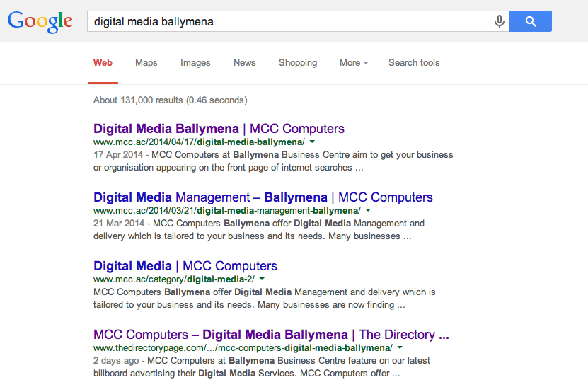Screen dimensions: 588x392
Task: Click 'About 131,000 results' stats text
Action: coord(171,100)
